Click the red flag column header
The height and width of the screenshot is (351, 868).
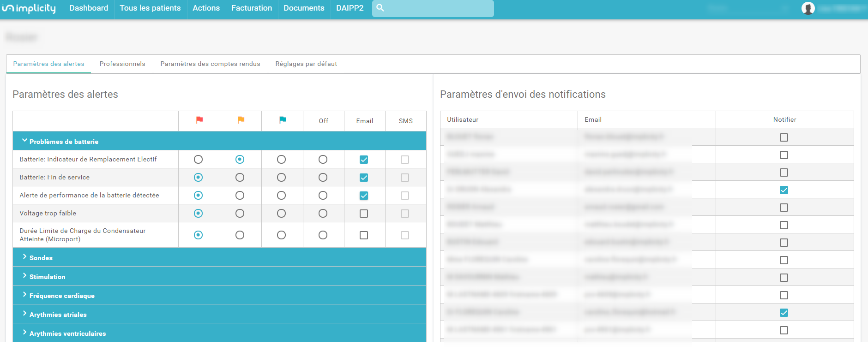coord(199,120)
